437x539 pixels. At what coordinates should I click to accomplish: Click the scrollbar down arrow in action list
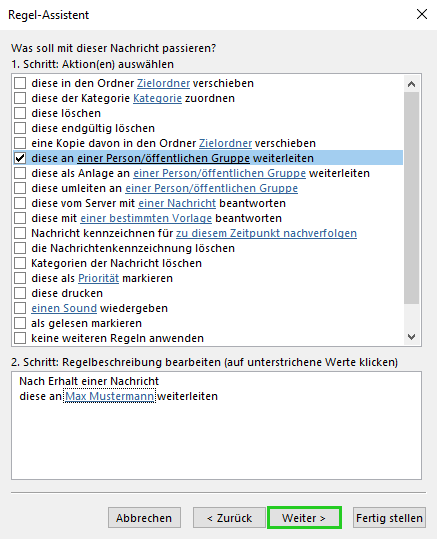(411, 337)
